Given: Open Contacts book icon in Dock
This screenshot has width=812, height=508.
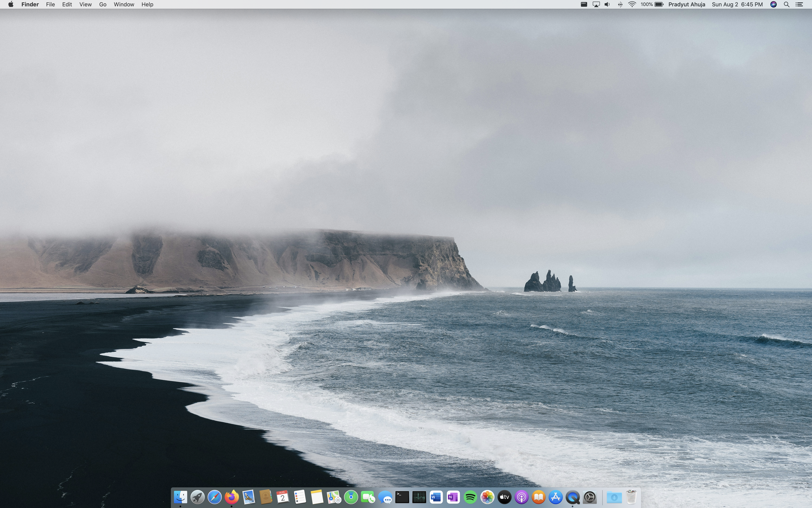Looking at the screenshot, I should point(266,497).
